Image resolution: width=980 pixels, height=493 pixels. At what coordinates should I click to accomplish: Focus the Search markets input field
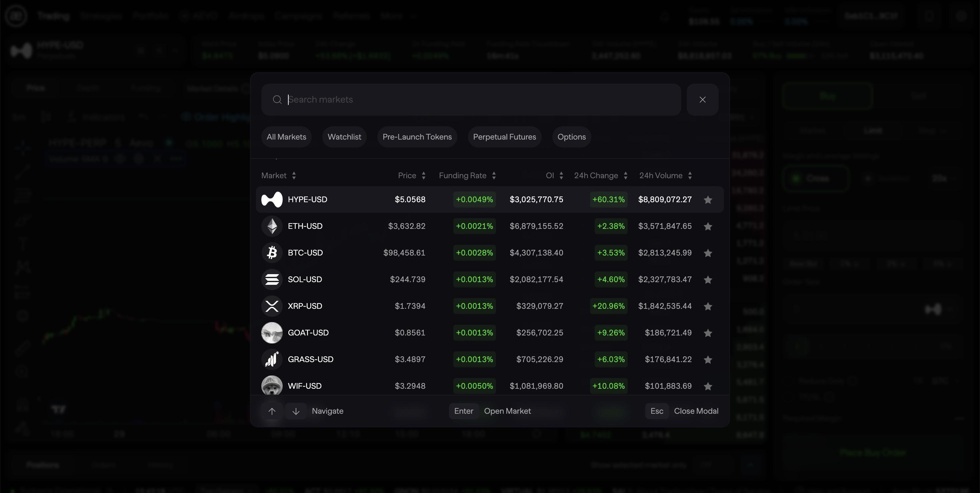pyautogui.click(x=471, y=100)
